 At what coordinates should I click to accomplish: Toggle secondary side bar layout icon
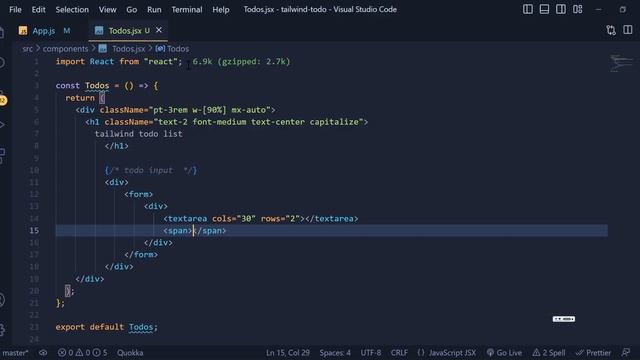coord(561,9)
